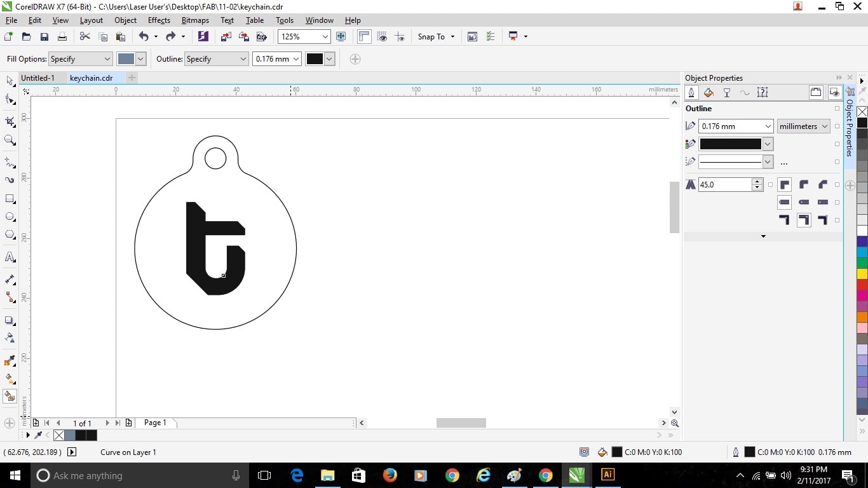Pick the red swatch in color palette
Screen dimensions: 868x488
coord(862,285)
